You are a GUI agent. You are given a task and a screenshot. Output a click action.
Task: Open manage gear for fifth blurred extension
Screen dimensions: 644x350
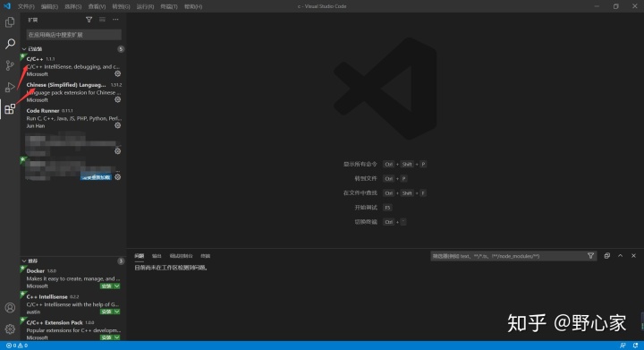click(117, 177)
